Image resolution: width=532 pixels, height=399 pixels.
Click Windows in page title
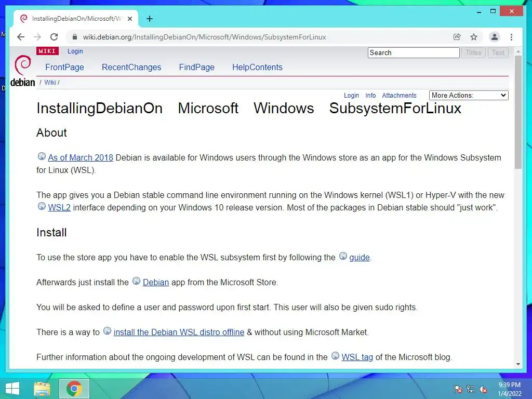284,109
